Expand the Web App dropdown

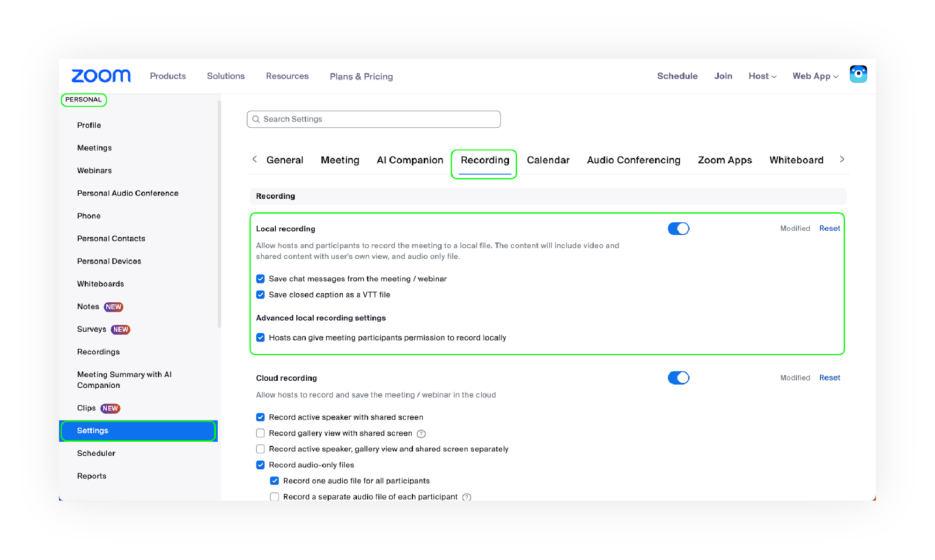pyautogui.click(x=815, y=76)
